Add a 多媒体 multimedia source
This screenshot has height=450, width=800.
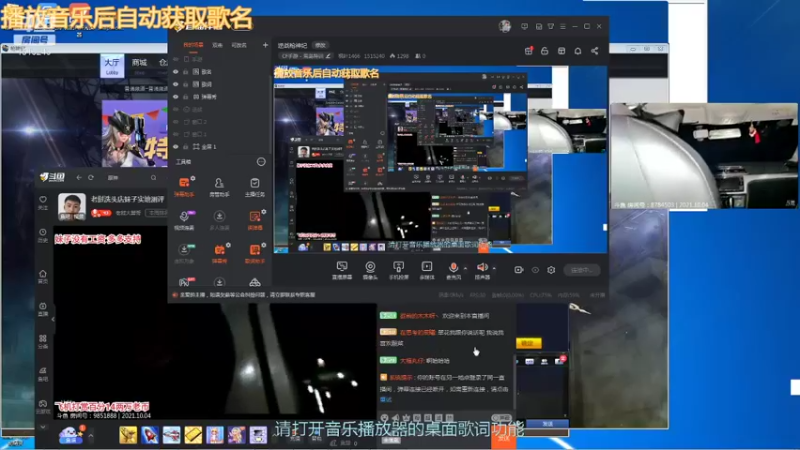point(427,270)
